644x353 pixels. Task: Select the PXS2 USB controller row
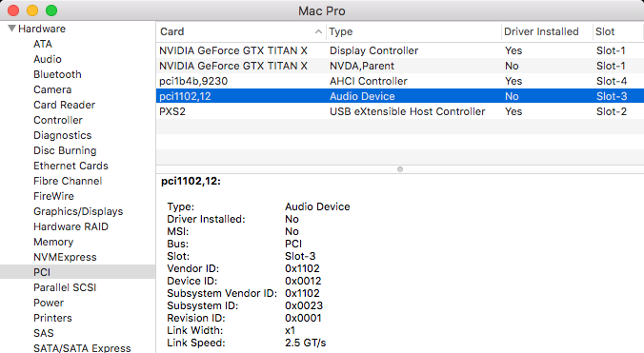click(399, 111)
